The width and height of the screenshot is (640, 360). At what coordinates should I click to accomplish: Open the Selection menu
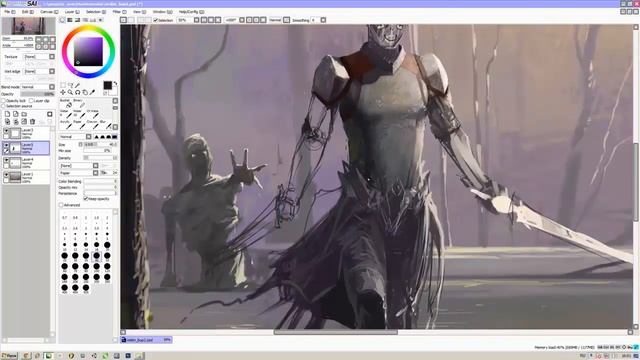coord(96,12)
